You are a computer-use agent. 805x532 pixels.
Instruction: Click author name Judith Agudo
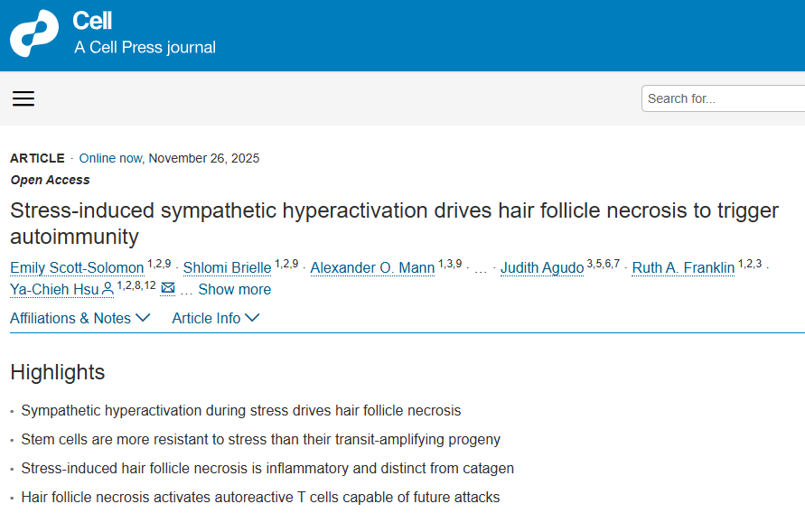(x=542, y=267)
